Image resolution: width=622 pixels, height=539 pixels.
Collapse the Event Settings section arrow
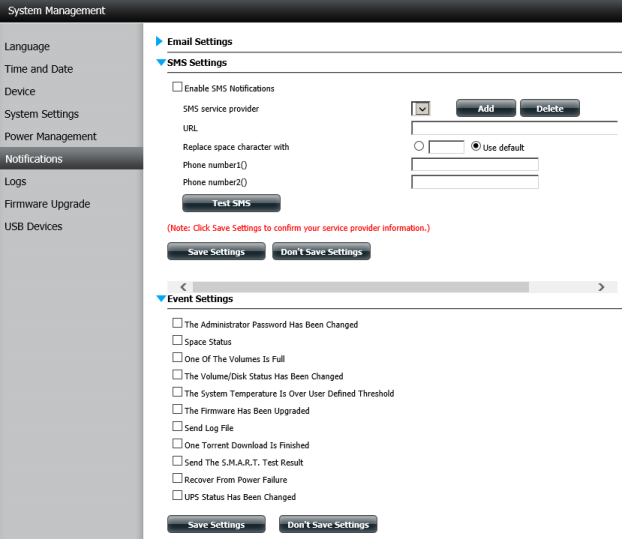coord(161,299)
